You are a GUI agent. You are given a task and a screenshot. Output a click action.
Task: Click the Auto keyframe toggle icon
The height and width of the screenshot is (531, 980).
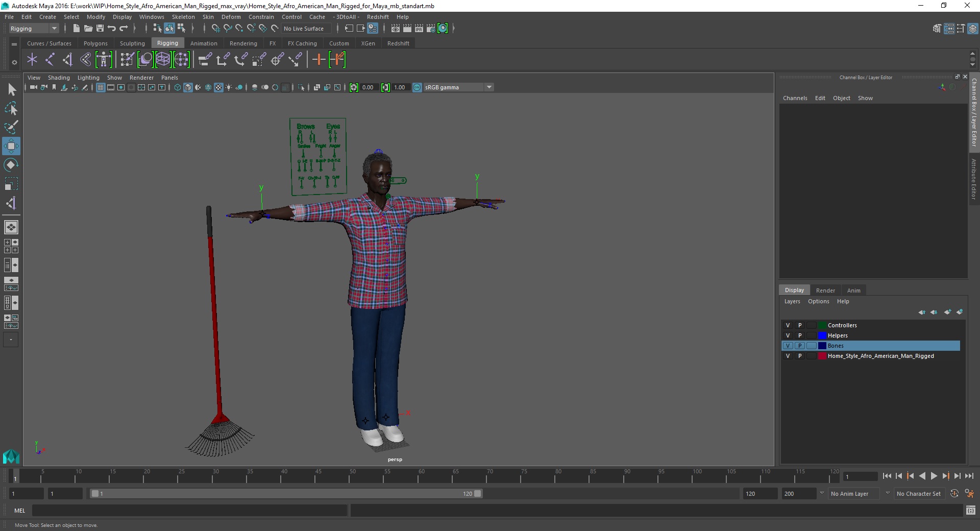click(954, 494)
